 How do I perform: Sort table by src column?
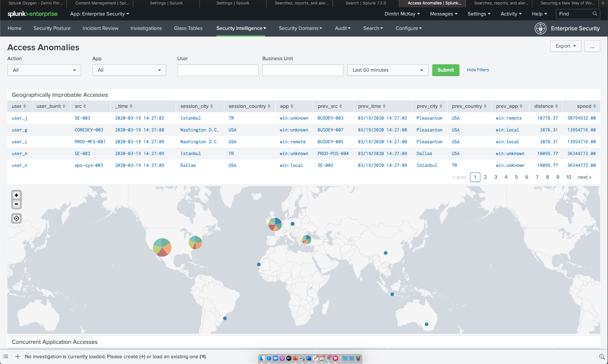coord(80,106)
